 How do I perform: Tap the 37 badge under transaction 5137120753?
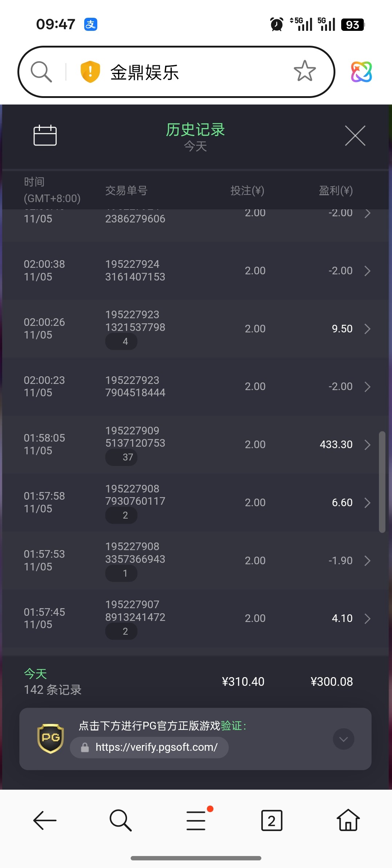pyautogui.click(x=122, y=457)
